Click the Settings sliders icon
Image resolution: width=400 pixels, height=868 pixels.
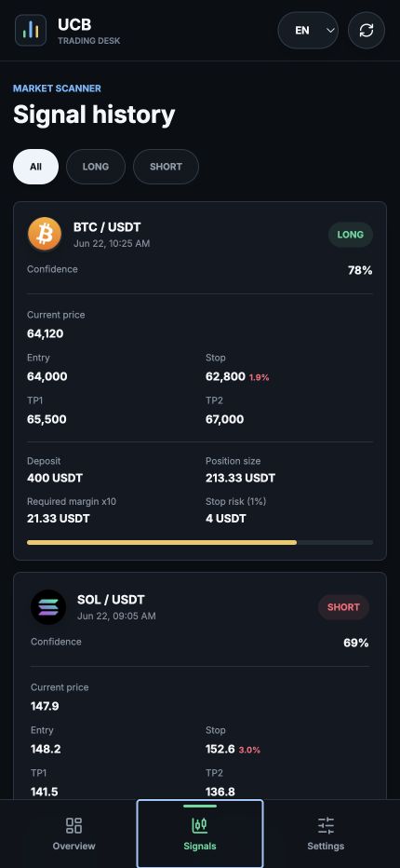[x=326, y=825]
